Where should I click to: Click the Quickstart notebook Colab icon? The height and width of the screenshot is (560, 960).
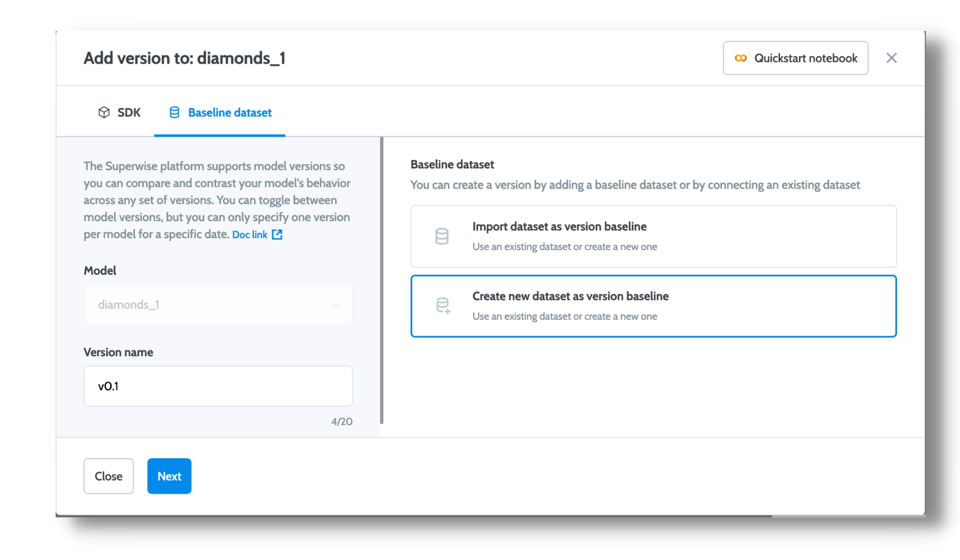(x=741, y=58)
